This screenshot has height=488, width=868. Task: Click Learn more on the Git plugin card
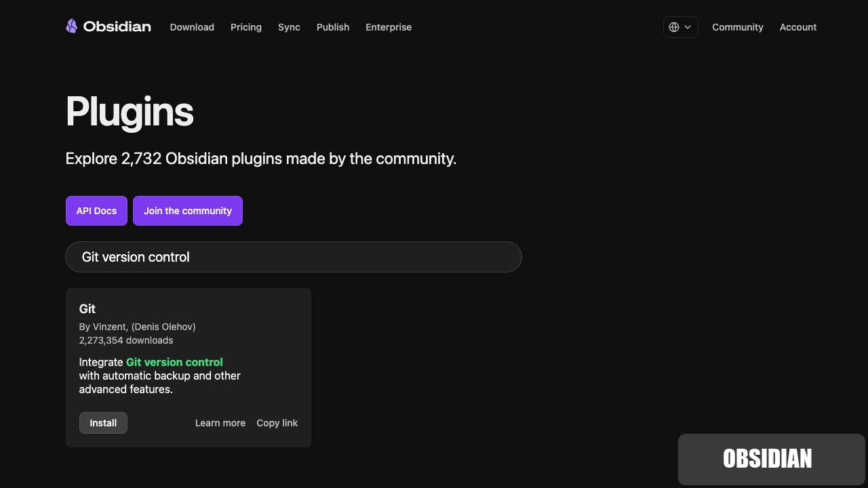[x=220, y=423]
